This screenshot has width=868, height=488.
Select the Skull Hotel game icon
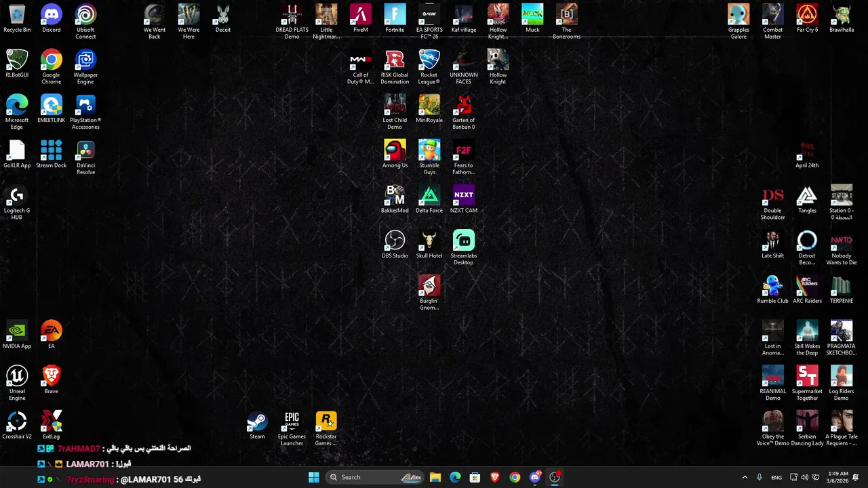tap(429, 245)
